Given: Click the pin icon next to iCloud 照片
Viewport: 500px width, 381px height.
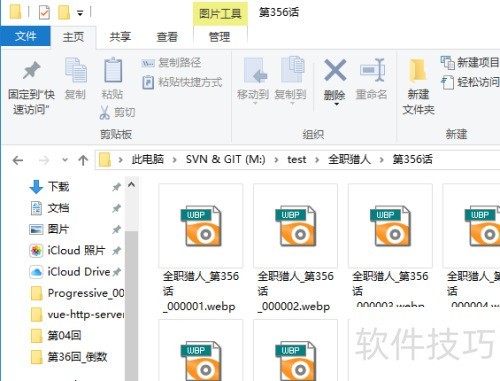Looking at the screenshot, I should click(x=116, y=251).
